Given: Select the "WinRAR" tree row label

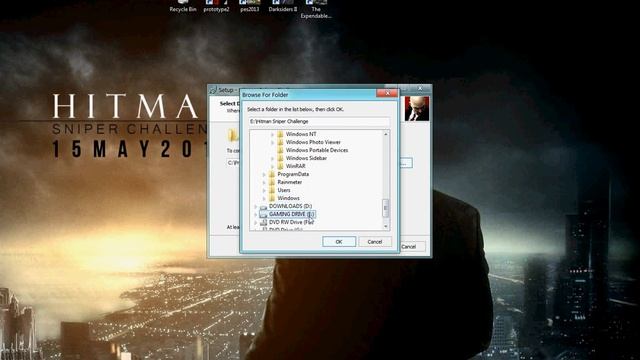Looking at the screenshot, I should pos(296,166).
